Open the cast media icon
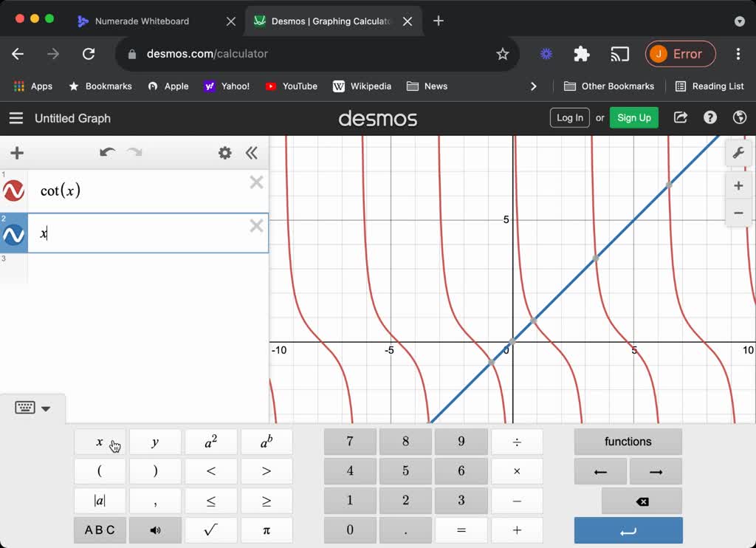The image size is (756, 548). pyautogui.click(x=619, y=54)
